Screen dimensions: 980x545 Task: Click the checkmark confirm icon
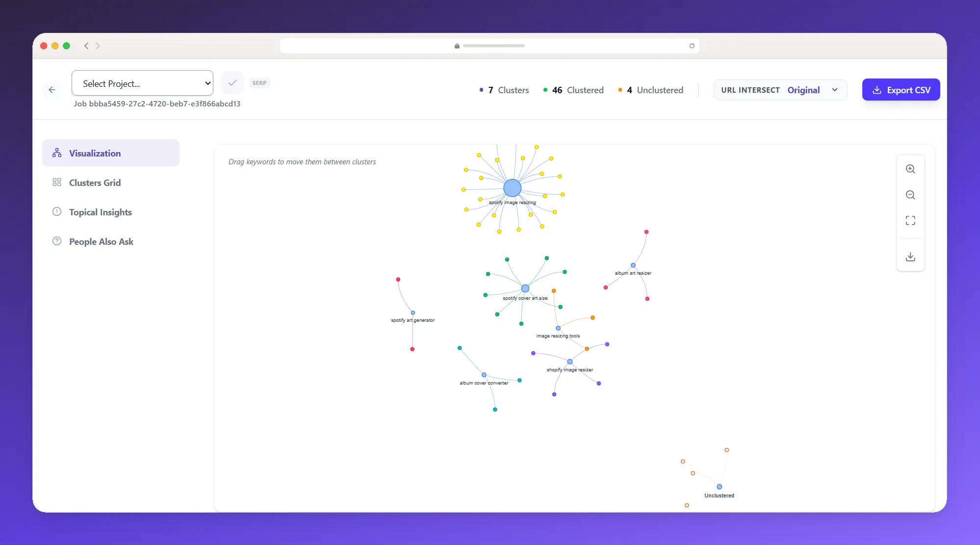(232, 83)
